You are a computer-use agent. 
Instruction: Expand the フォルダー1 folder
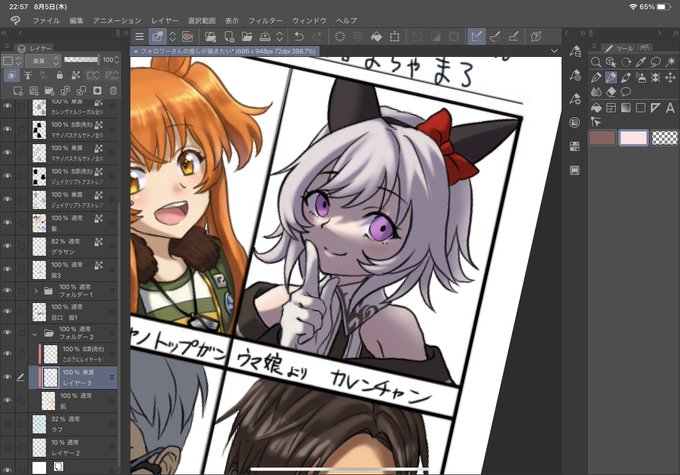pos(36,291)
